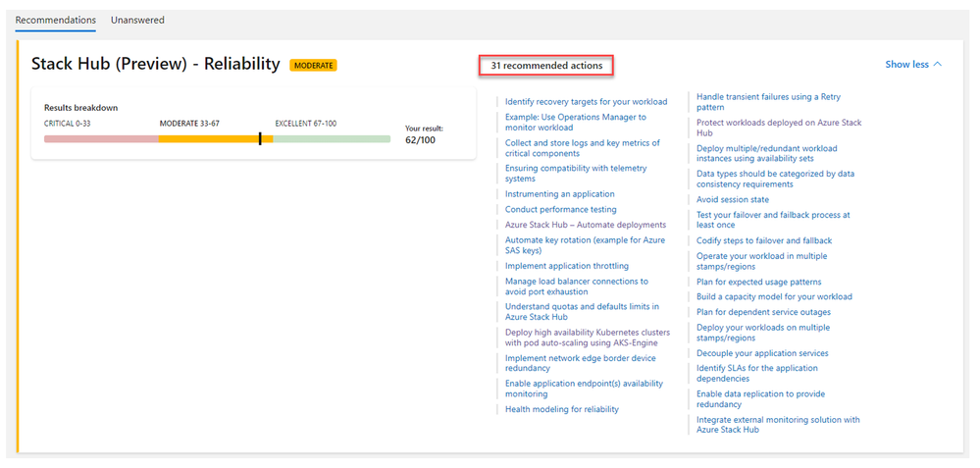
Task: Open Identify SLAs for the application dependencies
Action: (x=757, y=373)
